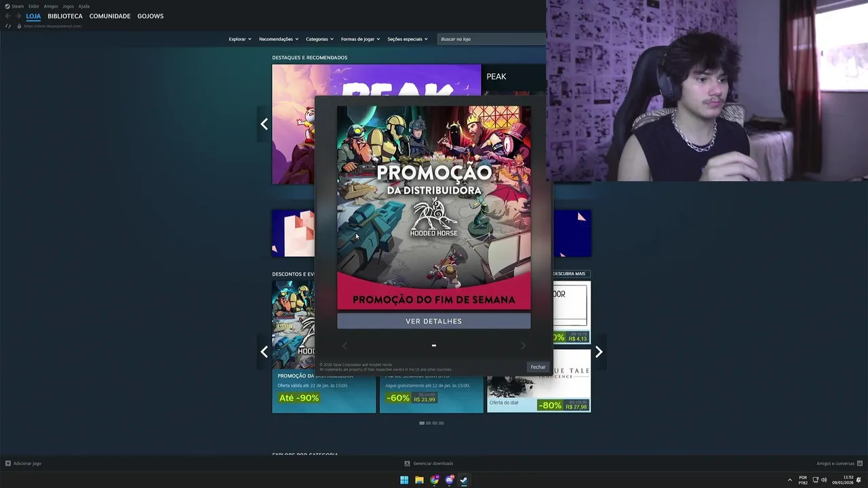Open the Jogos menu
Image resolution: width=868 pixels, height=488 pixels.
[x=68, y=6]
